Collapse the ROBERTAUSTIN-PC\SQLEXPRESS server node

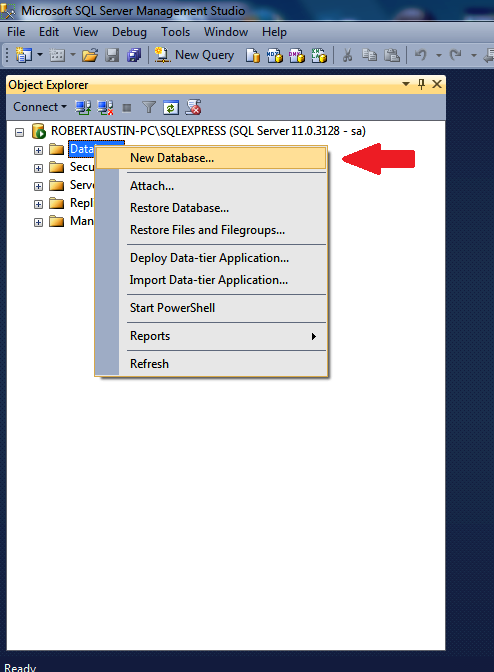point(19,132)
